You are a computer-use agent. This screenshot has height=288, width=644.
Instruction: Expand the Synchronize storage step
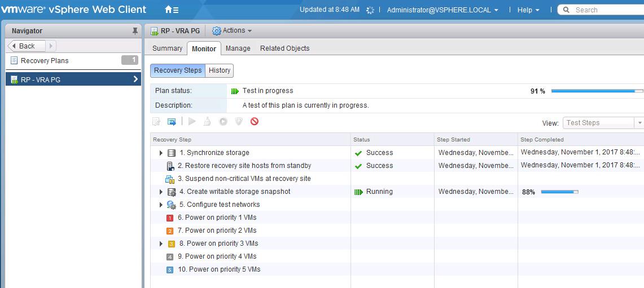[161, 153]
